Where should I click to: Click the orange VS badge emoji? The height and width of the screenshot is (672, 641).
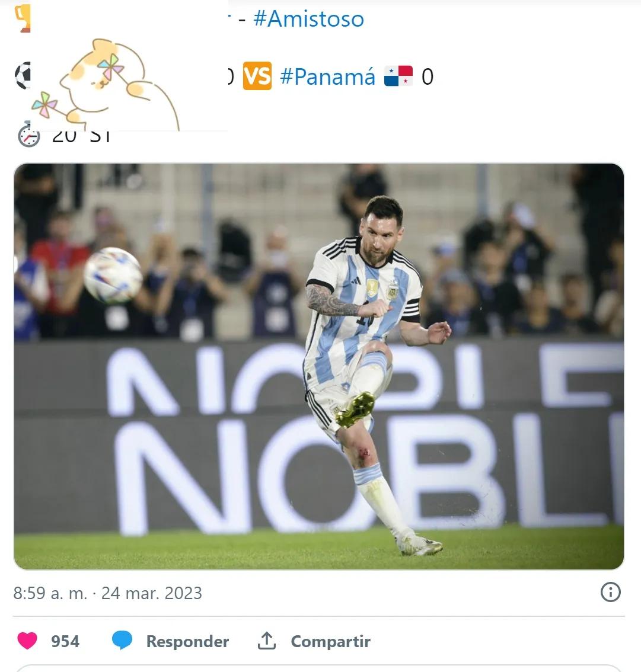click(x=257, y=76)
